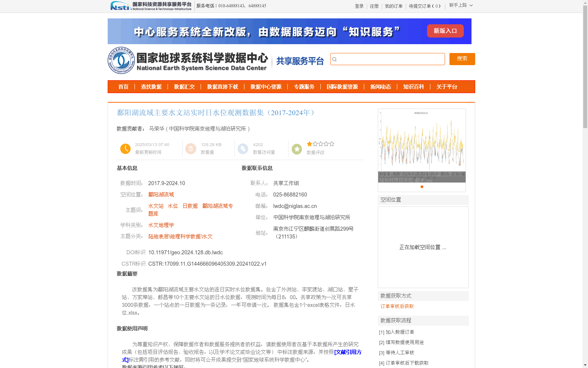Open the 数据中心资源 navigation menu

266,87
